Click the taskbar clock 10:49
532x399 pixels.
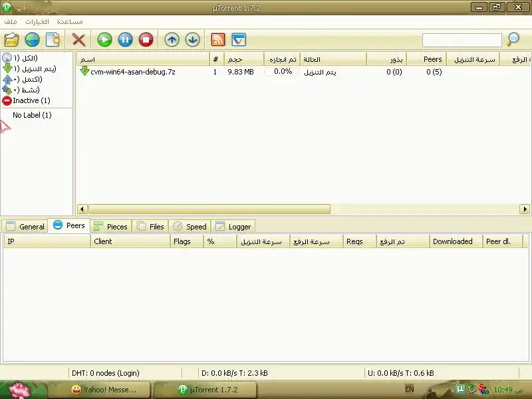(x=507, y=390)
